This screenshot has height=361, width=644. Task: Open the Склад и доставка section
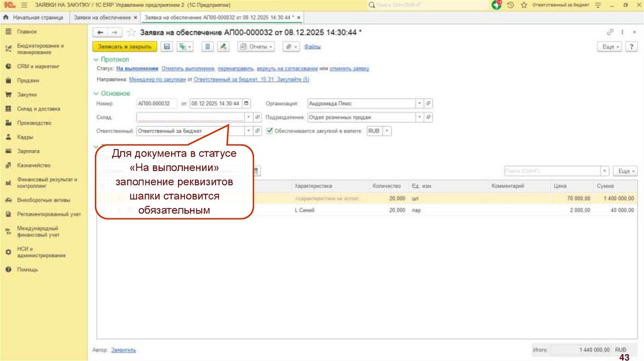38,109
